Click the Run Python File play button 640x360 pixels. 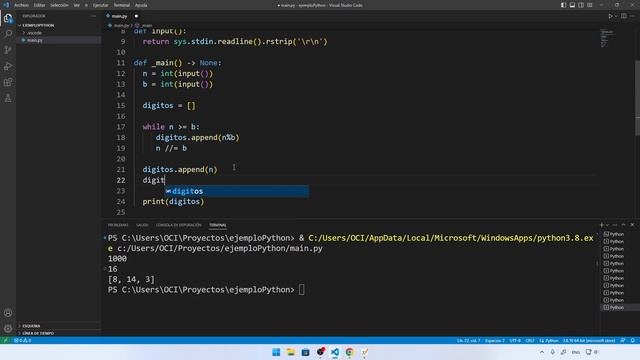(610, 16)
